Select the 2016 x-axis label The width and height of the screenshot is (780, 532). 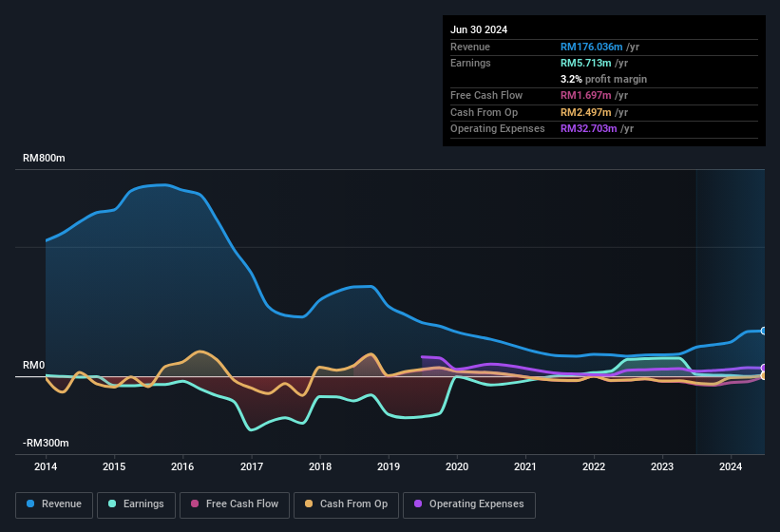pos(182,466)
